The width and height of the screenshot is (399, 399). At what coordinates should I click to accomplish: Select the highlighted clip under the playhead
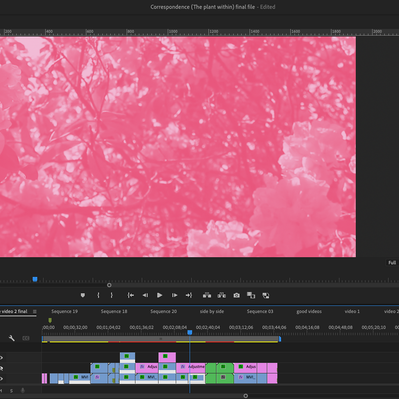pyautogui.click(x=197, y=378)
